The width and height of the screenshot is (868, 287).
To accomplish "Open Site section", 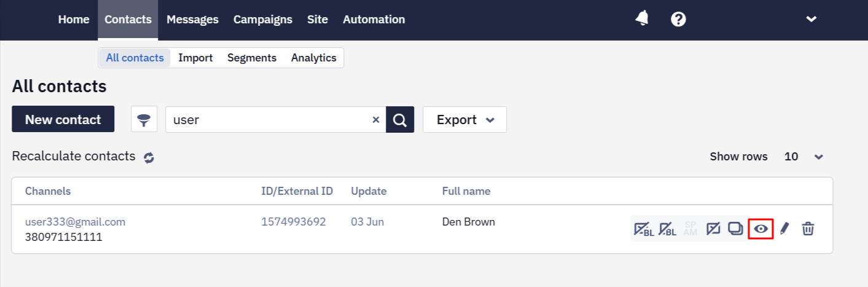I will (x=318, y=20).
